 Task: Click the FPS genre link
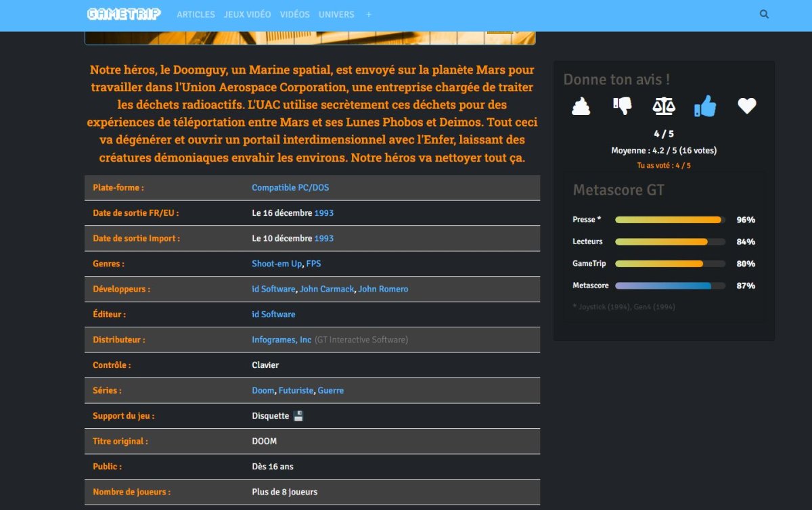(313, 264)
